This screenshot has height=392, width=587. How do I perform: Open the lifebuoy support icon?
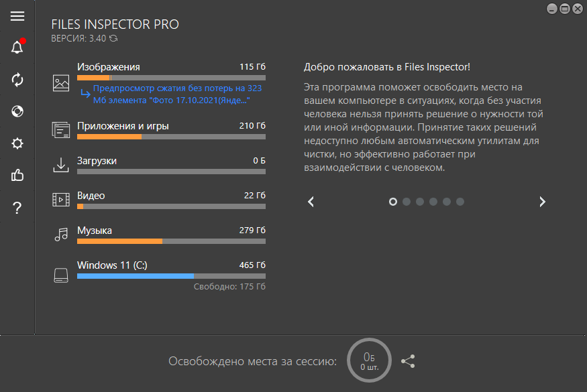point(17,111)
